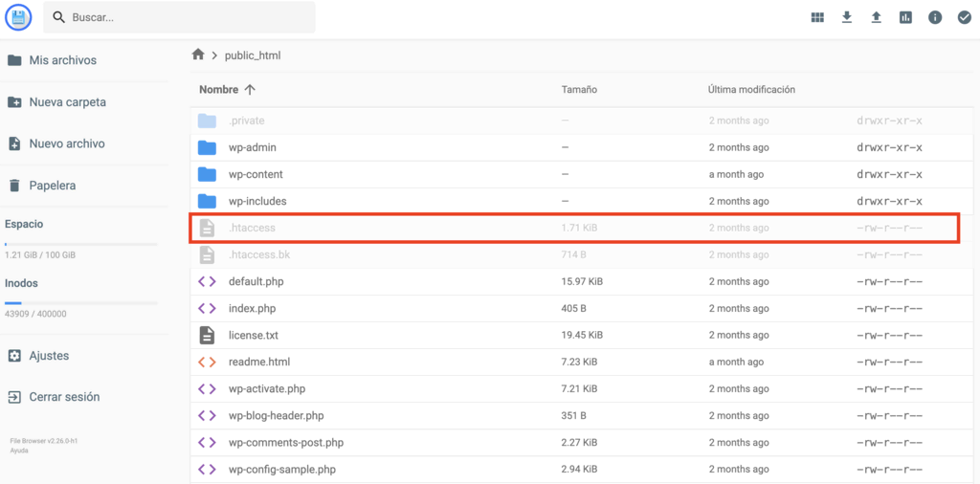The height and width of the screenshot is (484, 980).
Task: Click the select-multiple checkmark icon
Action: 964,17
